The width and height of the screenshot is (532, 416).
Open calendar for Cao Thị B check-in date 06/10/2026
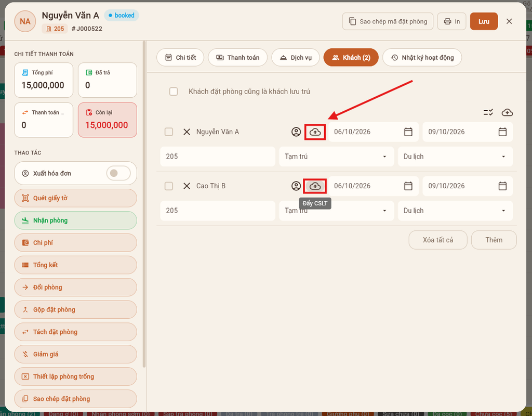[408, 186]
